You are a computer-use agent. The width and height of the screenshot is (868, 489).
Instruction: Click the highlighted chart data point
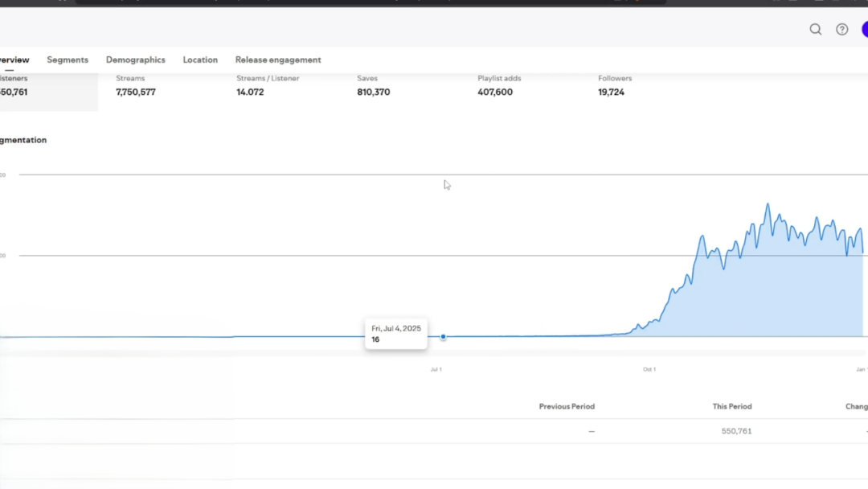click(443, 337)
